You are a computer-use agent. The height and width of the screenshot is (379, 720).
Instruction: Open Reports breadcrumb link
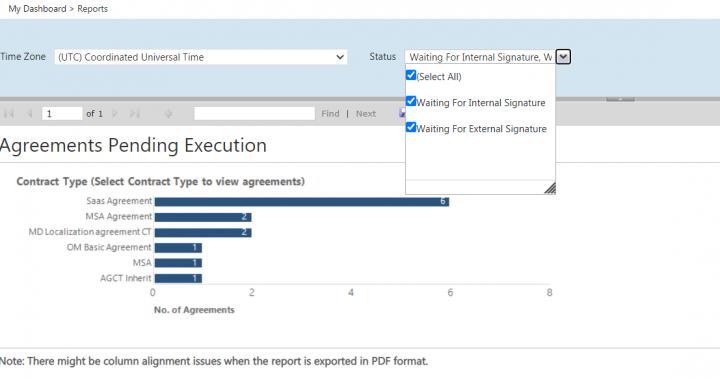click(x=92, y=9)
